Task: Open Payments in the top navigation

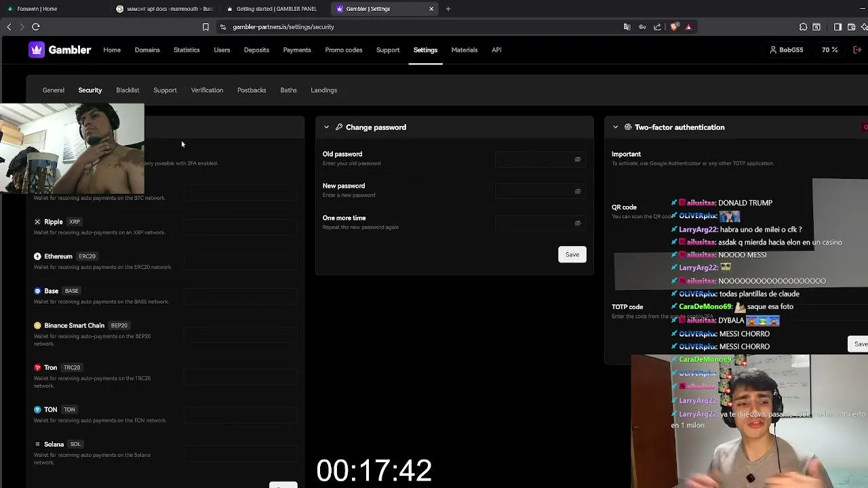Action: [x=297, y=50]
